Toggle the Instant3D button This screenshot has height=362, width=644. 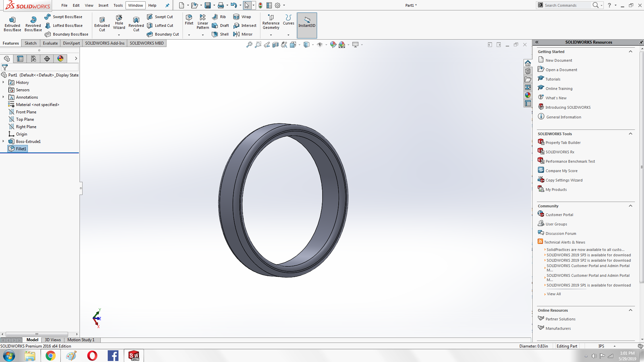pos(307,25)
